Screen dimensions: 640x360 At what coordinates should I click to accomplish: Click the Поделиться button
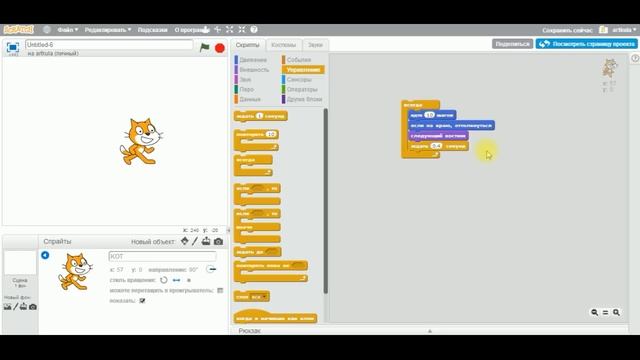[512, 44]
